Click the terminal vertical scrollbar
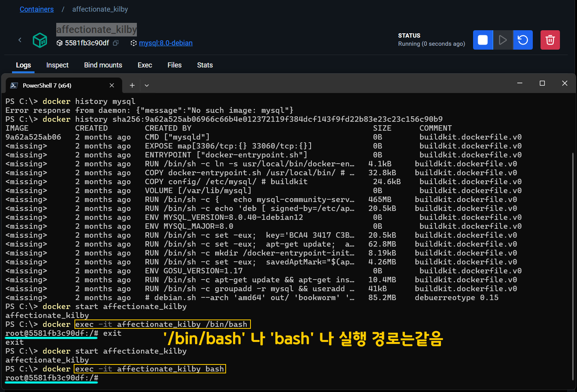This screenshot has width=577, height=392. [573, 267]
